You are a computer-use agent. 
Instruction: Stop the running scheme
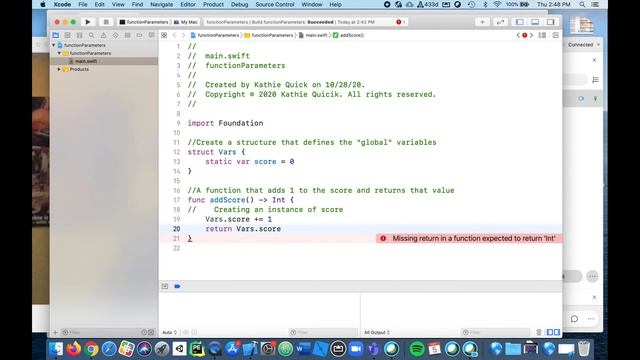pyautogui.click(x=106, y=22)
